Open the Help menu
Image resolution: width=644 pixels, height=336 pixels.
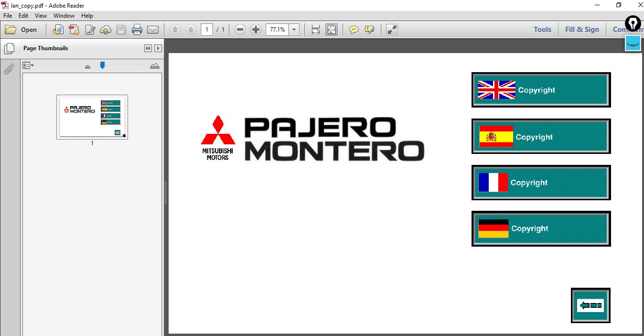click(87, 16)
